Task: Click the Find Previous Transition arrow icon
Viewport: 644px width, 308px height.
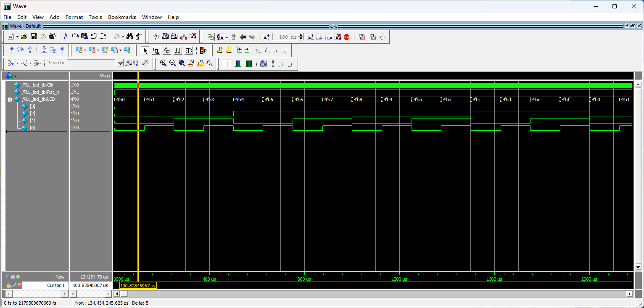Action: [239, 50]
